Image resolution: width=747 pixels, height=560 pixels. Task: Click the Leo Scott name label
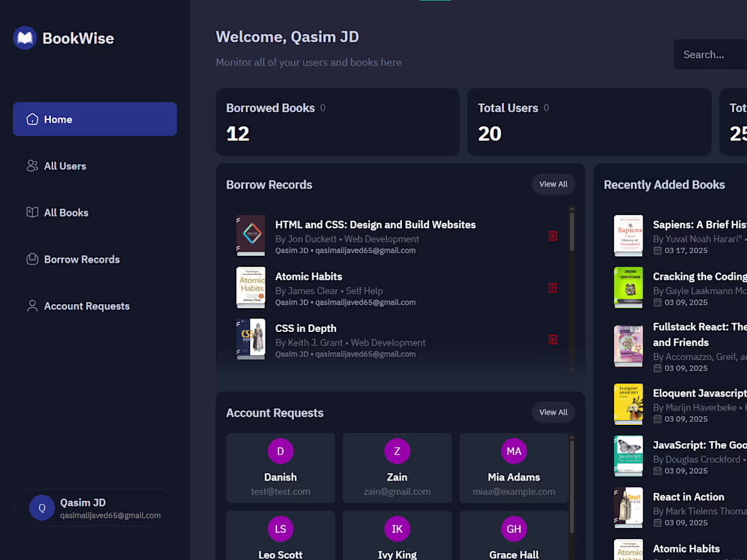280,555
